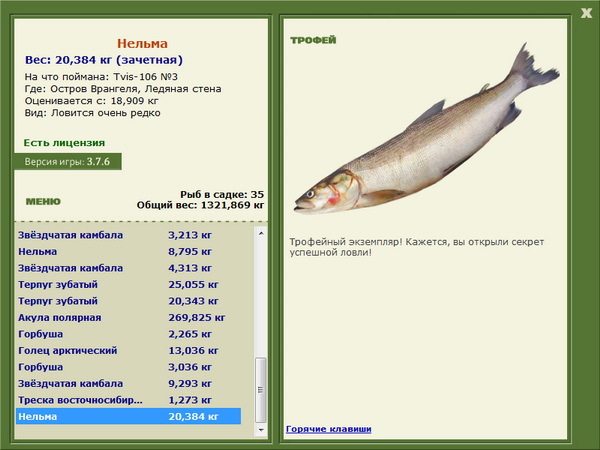This screenshot has width=600, height=450.
Task: Select Горбуша 3,036 кг row
Action: click(x=129, y=367)
